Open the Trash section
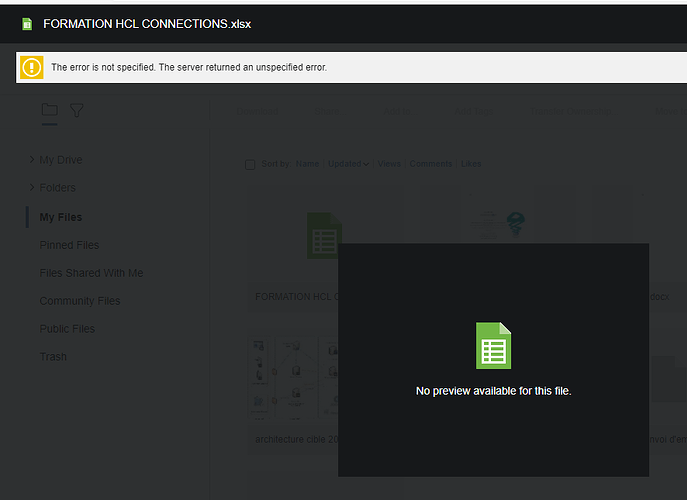This screenshot has width=687, height=500. [x=53, y=357]
